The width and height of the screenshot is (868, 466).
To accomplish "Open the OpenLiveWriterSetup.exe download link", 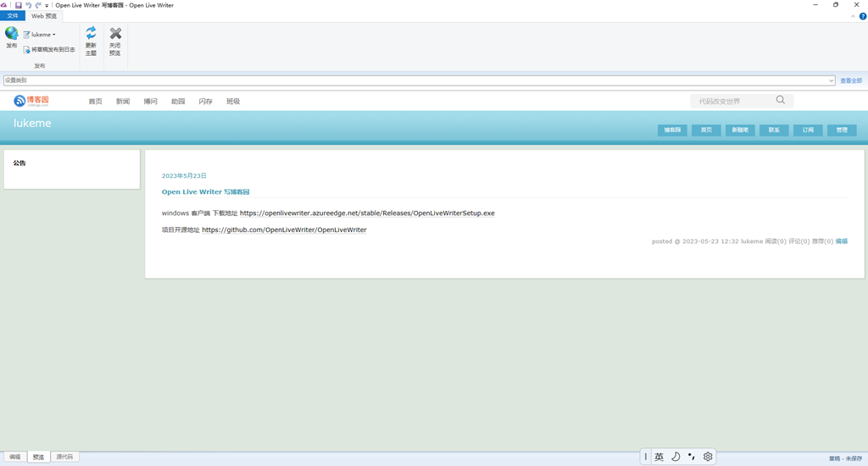I will pos(367,213).
